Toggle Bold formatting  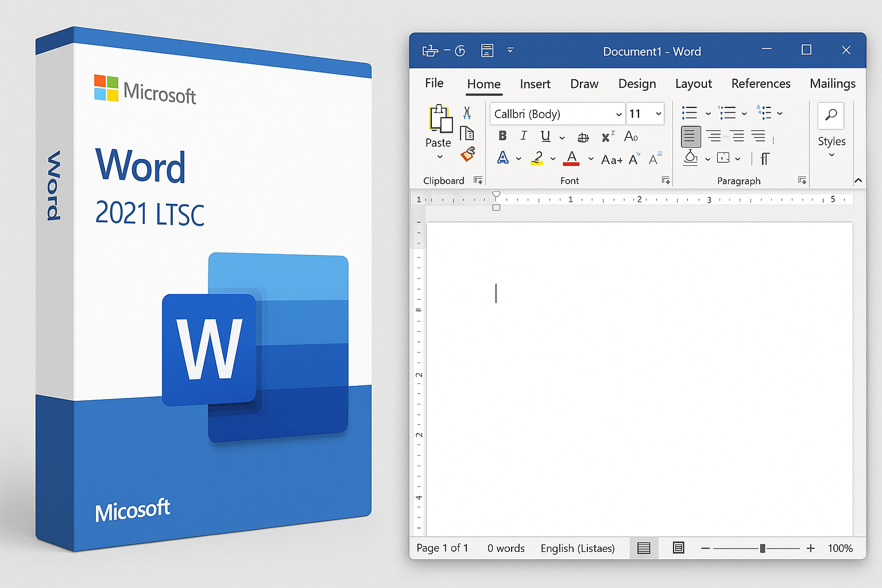pos(502,136)
